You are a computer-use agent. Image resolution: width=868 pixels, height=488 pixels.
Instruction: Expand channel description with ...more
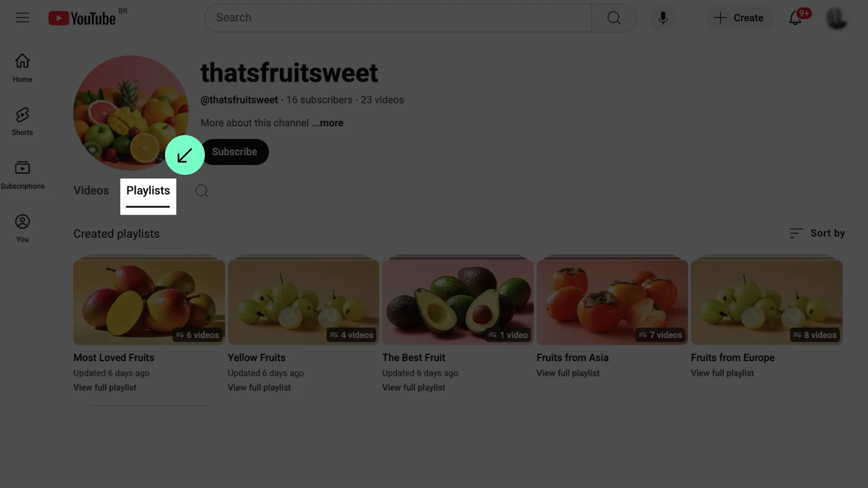click(x=327, y=123)
